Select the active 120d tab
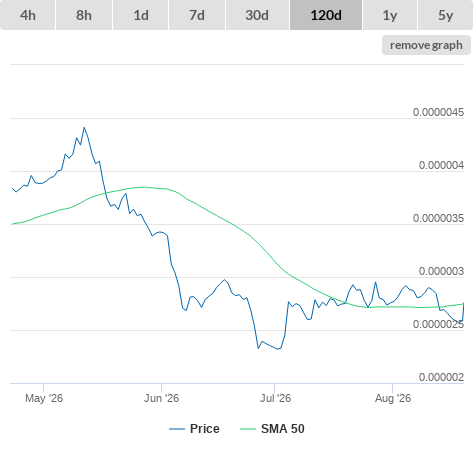The width and height of the screenshot is (474, 455). point(326,15)
